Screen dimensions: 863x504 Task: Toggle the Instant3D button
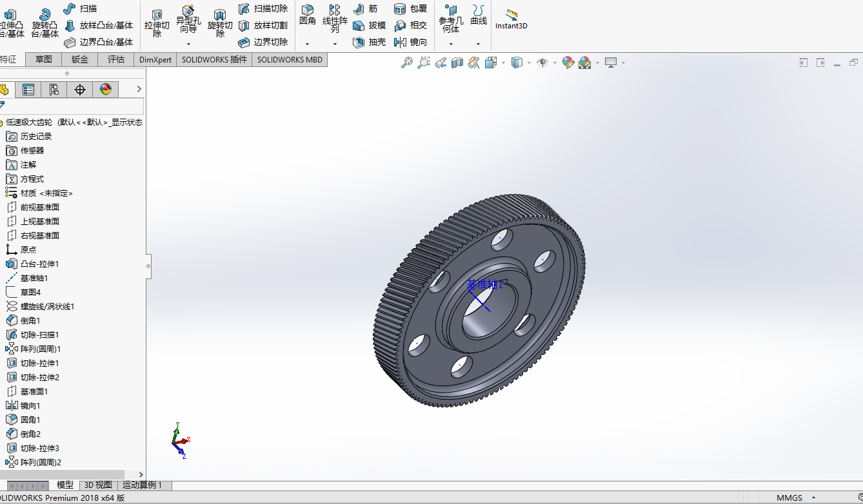click(x=511, y=19)
